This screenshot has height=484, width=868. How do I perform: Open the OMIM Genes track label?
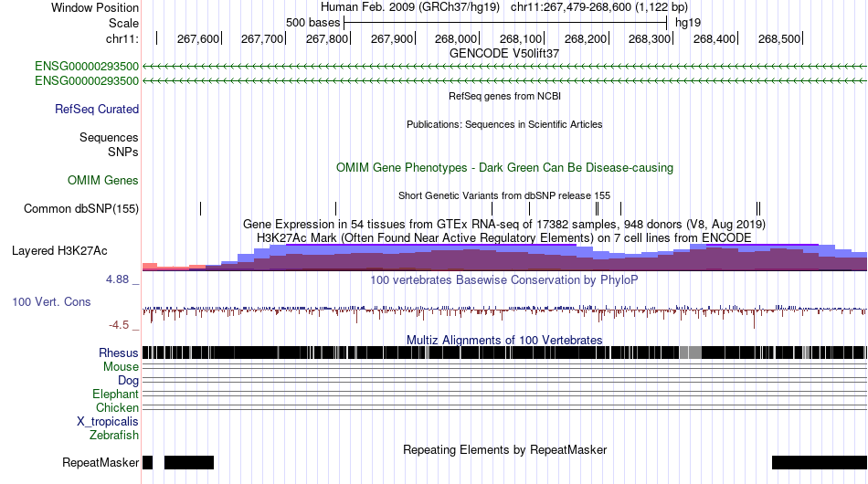[x=103, y=180]
